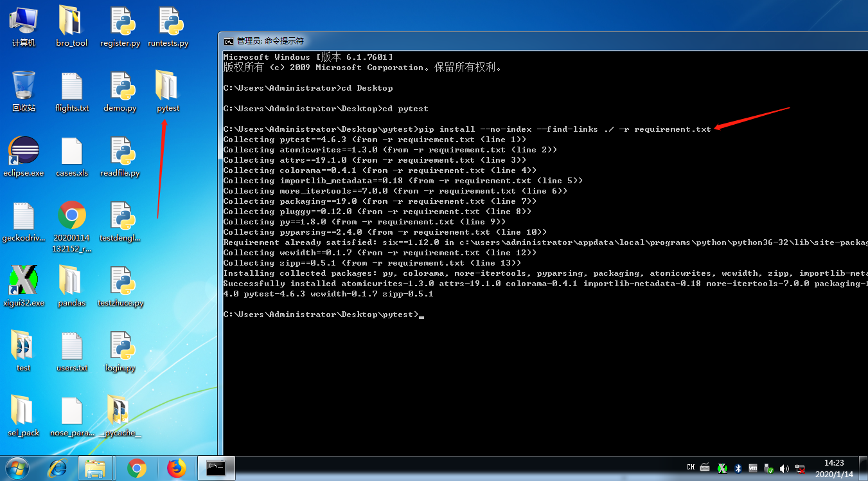868x481 pixels.
Task: Select the __pycache__ folder icon
Action: [120, 415]
